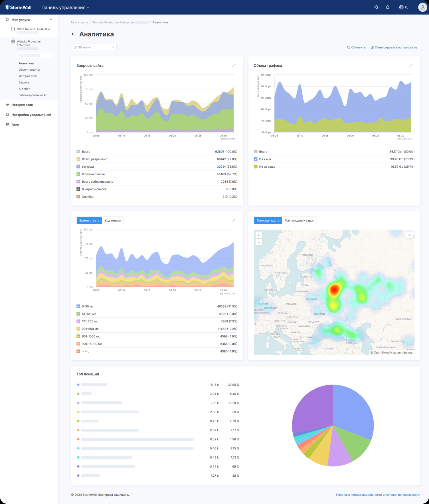Click the support headset icon
The height and width of the screenshot is (504, 429).
(x=376, y=7)
